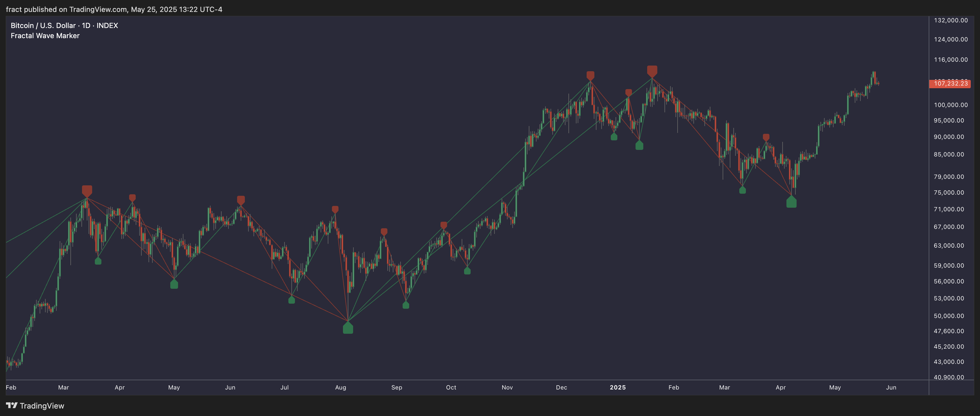Click the small red marker above the late March 2025 high
The width and height of the screenshot is (980, 416).
coord(766,137)
